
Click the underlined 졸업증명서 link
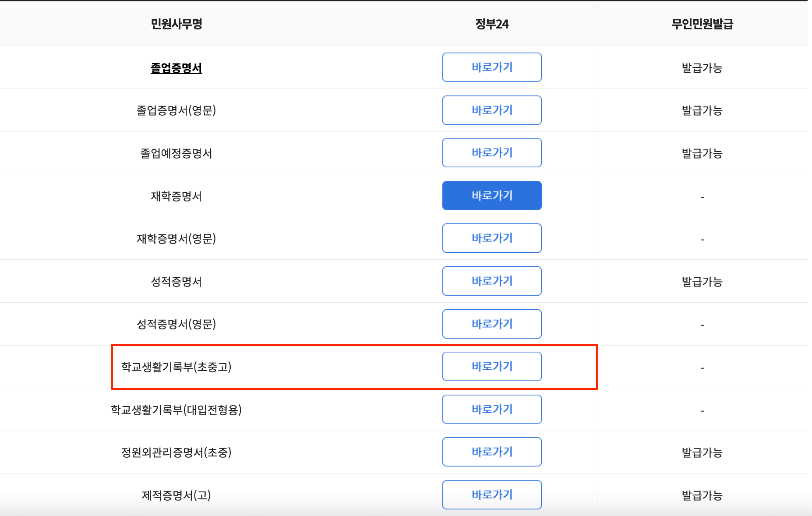(176, 68)
